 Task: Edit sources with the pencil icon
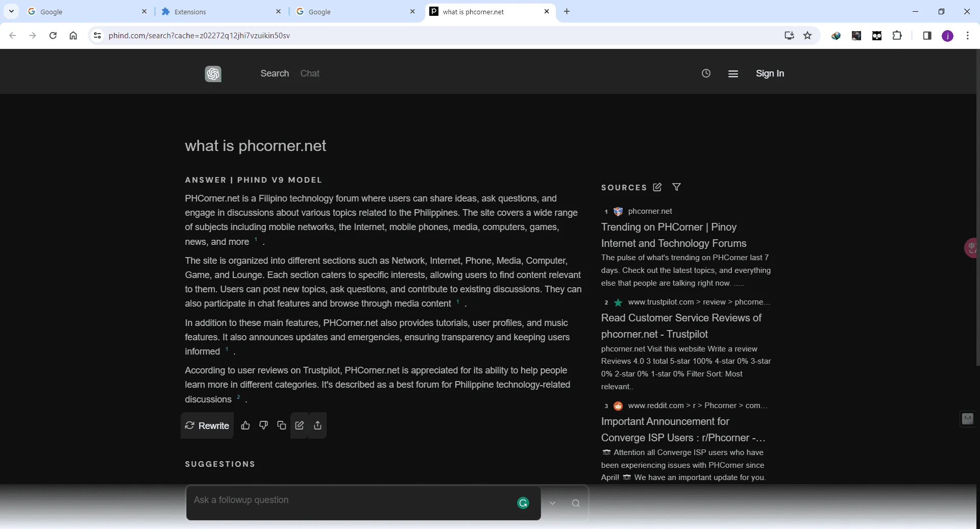[657, 187]
